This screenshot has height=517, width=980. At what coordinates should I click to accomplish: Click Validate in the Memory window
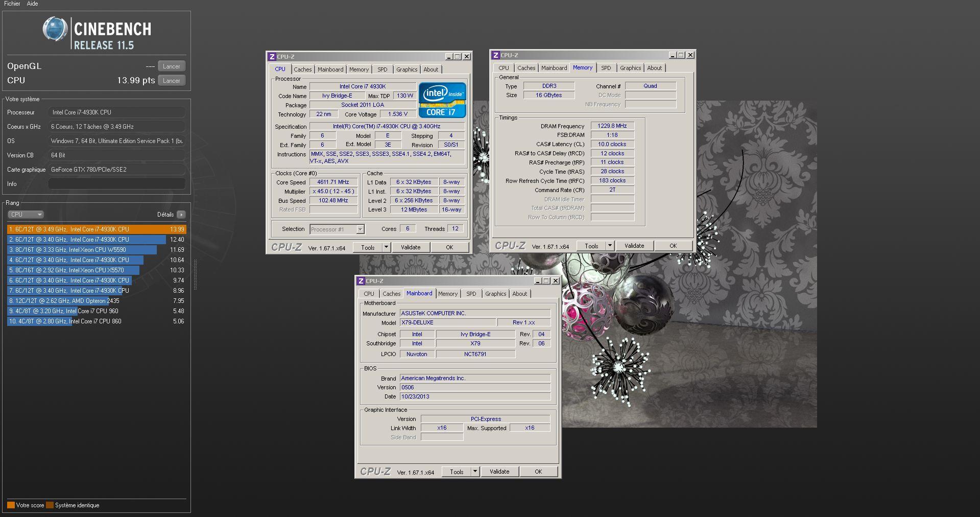[634, 246]
